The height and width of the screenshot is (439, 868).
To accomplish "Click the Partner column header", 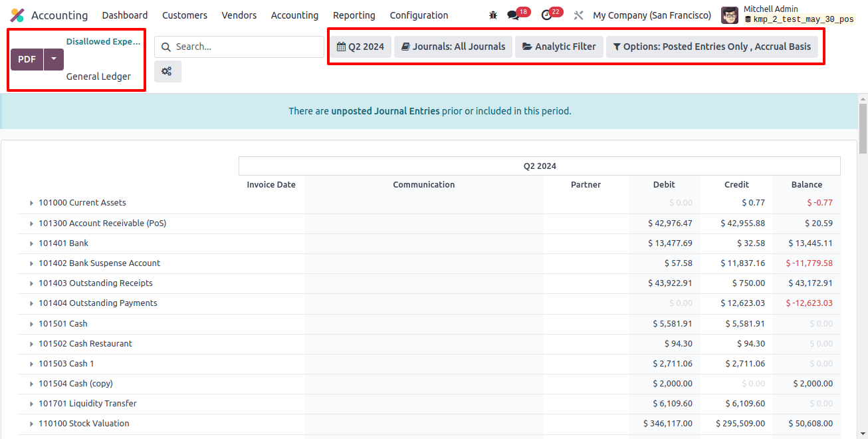I will 586,185.
